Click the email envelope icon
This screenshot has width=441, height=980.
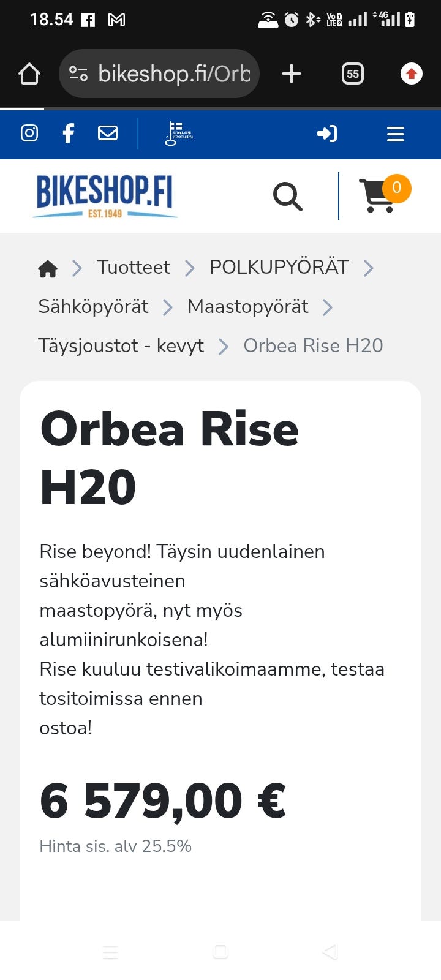108,133
